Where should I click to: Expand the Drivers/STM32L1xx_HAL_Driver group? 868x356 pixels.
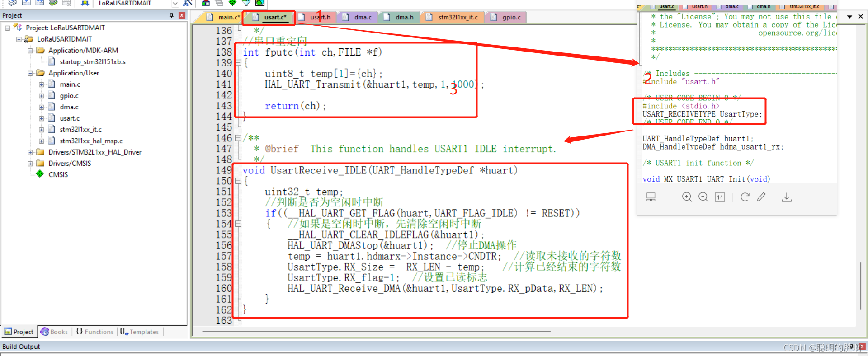pos(30,152)
